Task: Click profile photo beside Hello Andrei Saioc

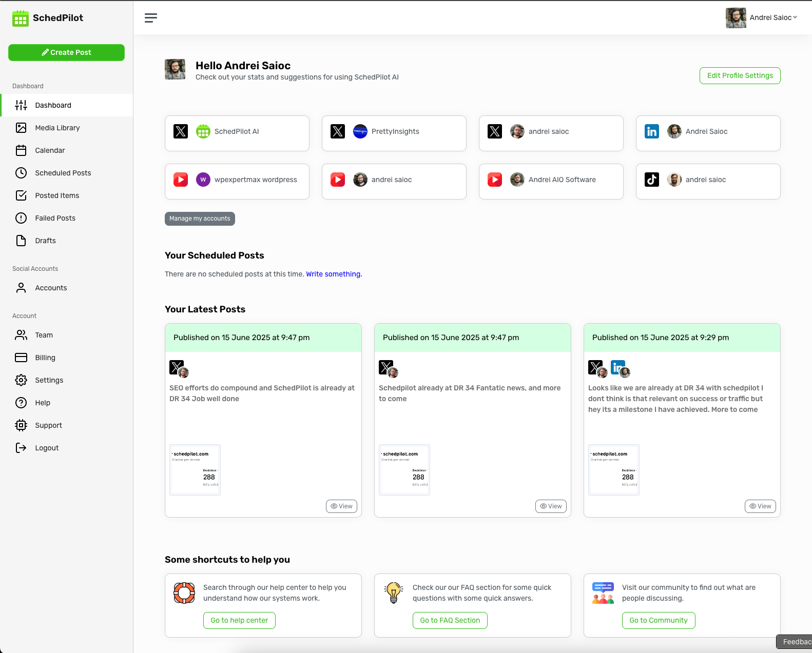Action: (x=175, y=69)
